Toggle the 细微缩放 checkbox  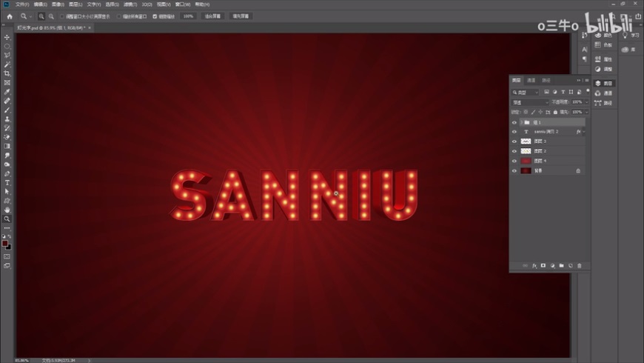155,16
